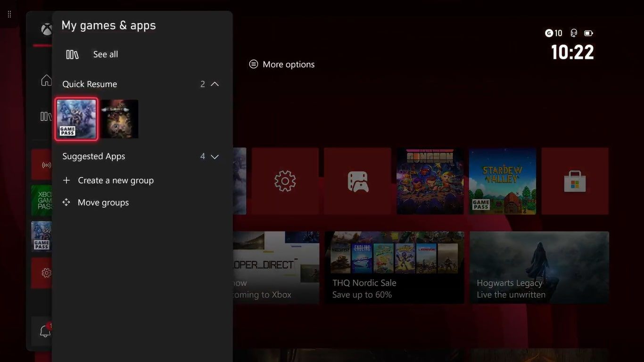The width and height of the screenshot is (644, 362).
Task: Open the Developer_Direct card
Action: coord(276,267)
